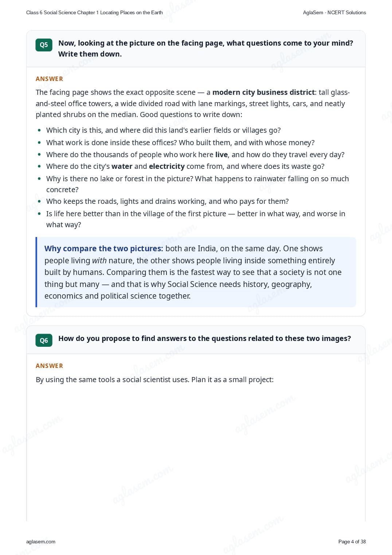Click the ANSWER label under Q6
Viewport: 392px width, 555px height.
[x=49, y=366]
